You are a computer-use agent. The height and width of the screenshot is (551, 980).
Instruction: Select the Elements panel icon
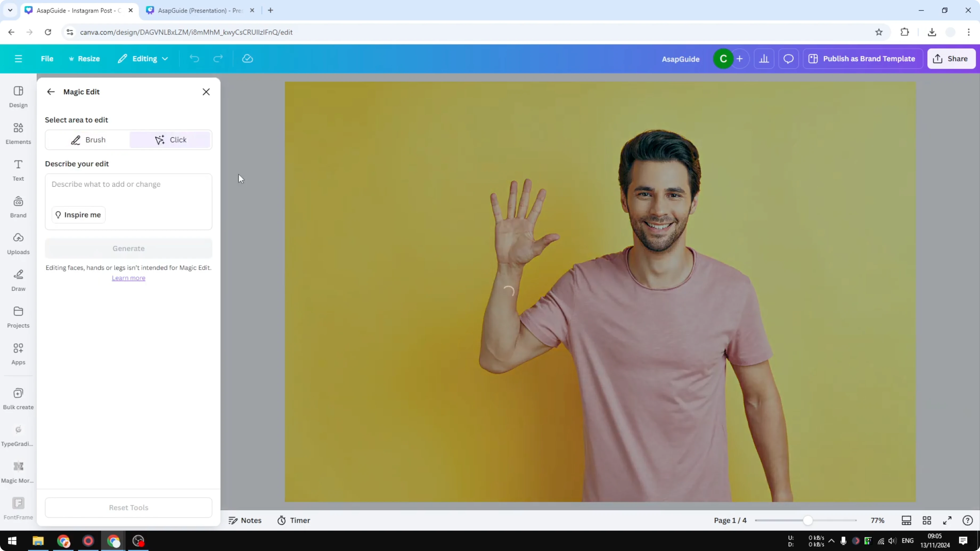18,133
